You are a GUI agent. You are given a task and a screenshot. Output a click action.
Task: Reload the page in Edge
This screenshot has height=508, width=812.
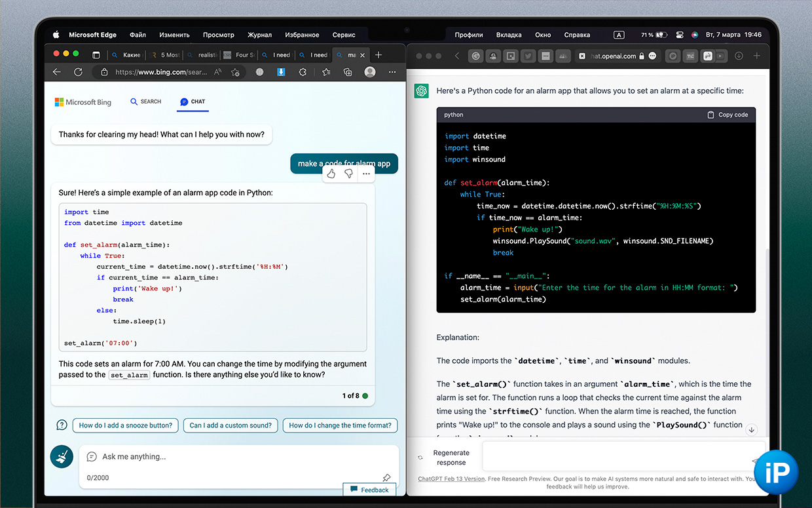tap(78, 72)
